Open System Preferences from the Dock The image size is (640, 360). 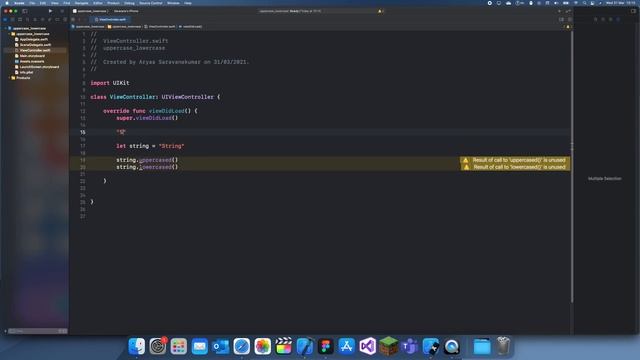point(158,346)
